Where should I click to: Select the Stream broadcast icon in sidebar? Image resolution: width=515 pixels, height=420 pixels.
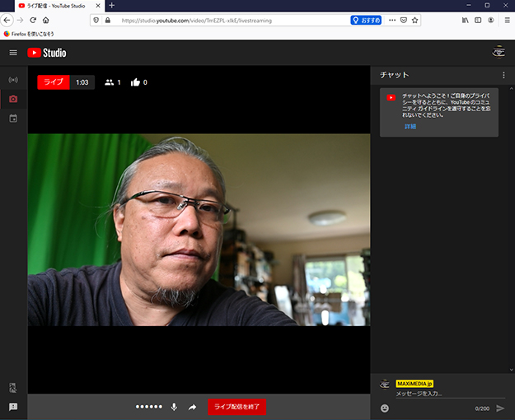pyautogui.click(x=13, y=80)
